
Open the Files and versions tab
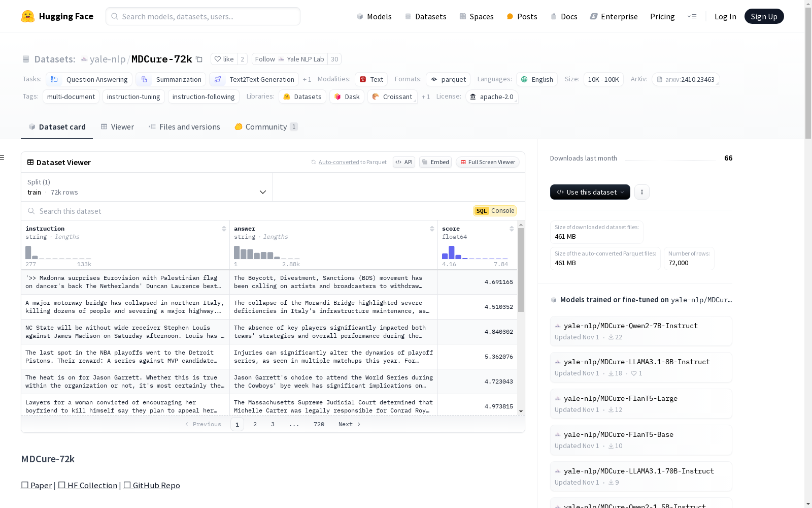pos(184,127)
